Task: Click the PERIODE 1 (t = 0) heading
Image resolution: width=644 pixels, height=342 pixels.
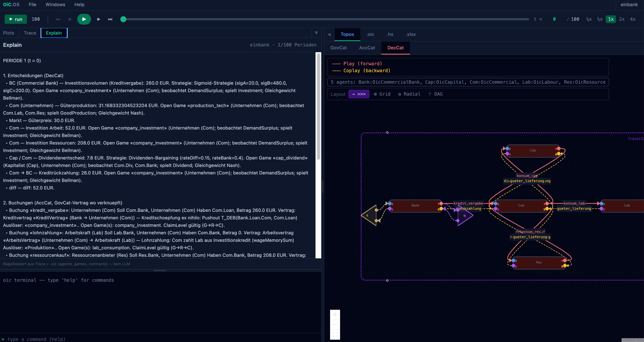Action: coord(22,61)
